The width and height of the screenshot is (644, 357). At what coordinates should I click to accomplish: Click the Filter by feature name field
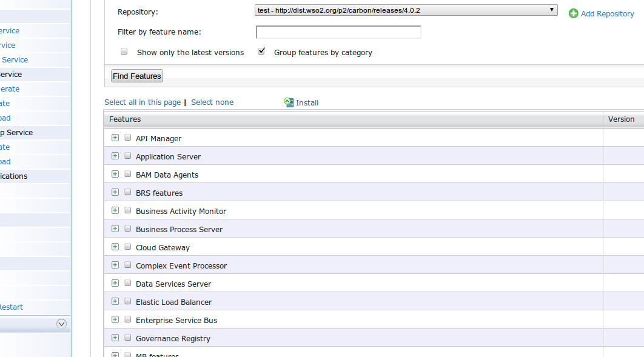[338, 32]
